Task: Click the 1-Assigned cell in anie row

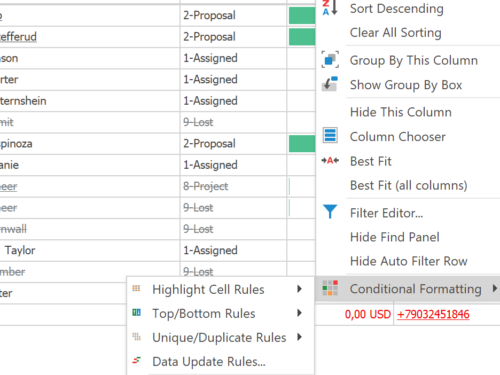Action: pyautogui.click(x=233, y=165)
